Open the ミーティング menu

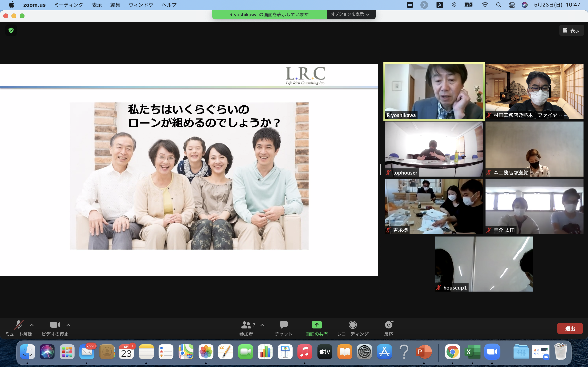pyautogui.click(x=69, y=5)
